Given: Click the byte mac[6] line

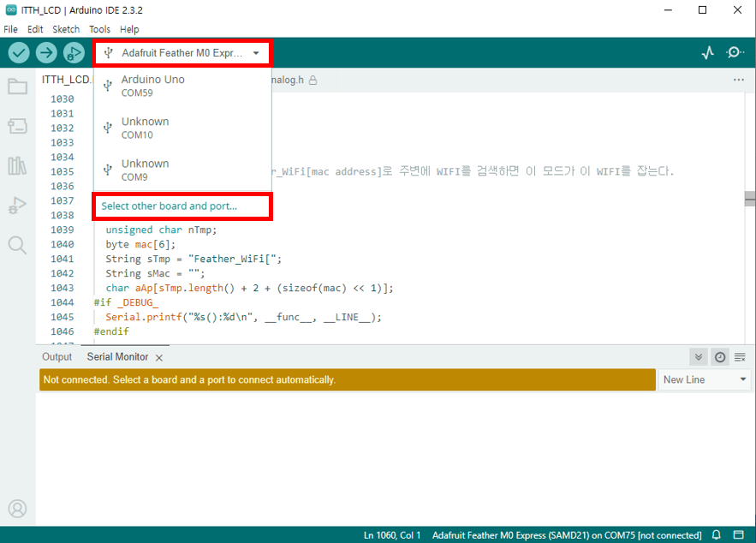Looking at the screenshot, I should pos(140,245).
